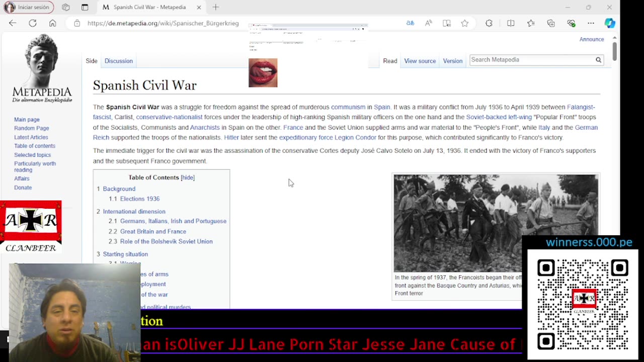
Task: Collapse table of contents with hide
Action: tap(188, 177)
